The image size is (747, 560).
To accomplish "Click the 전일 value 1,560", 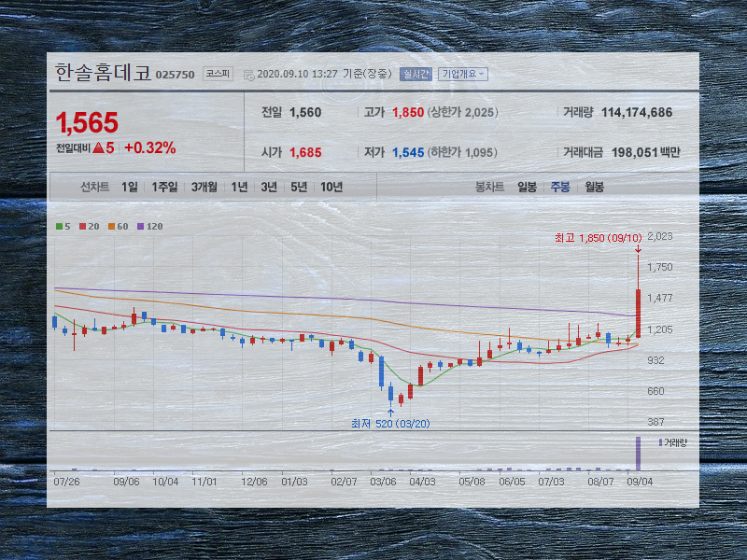I will [305, 113].
